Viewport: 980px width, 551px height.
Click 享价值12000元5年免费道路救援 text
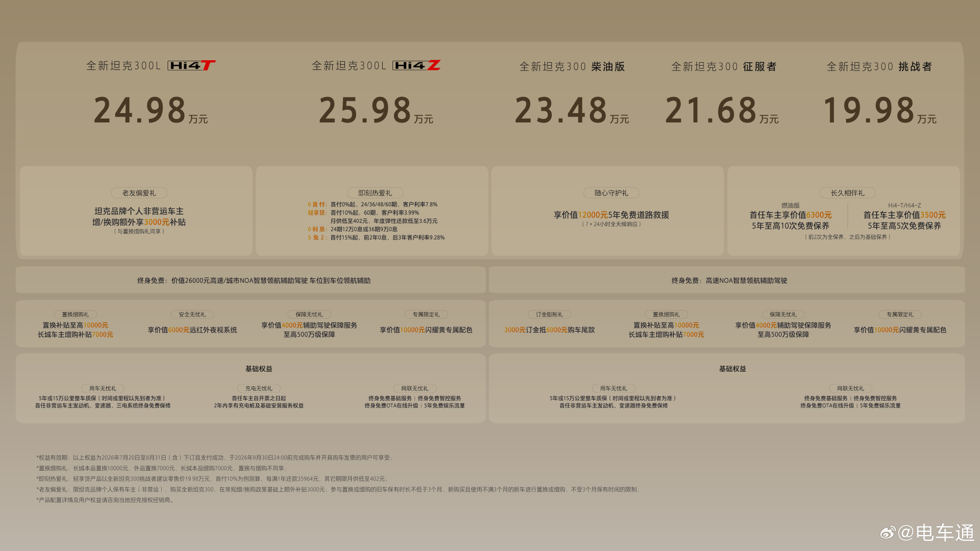[611, 215]
